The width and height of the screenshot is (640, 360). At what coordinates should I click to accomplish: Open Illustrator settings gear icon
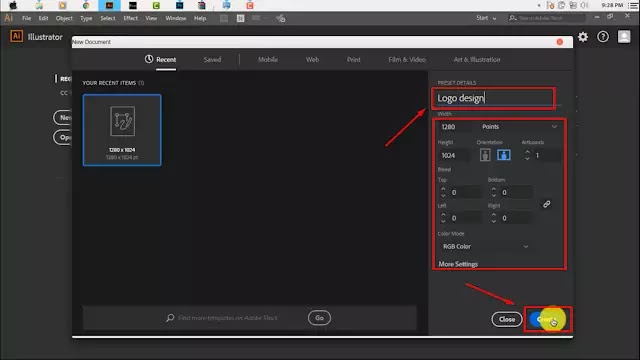[x=583, y=37]
